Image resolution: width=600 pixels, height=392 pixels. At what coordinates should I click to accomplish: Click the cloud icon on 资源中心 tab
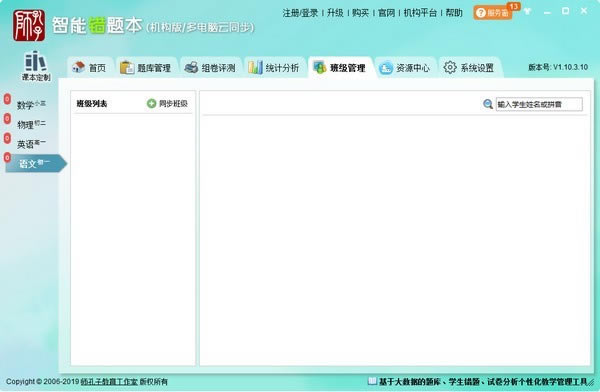tap(386, 68)
